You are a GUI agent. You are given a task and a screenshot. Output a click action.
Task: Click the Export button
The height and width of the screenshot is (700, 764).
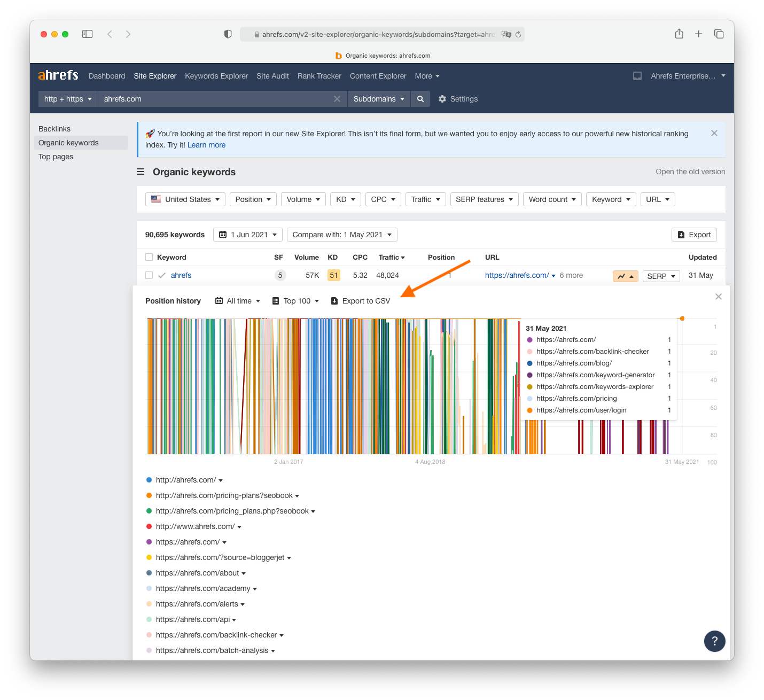(x=694, y=235)
